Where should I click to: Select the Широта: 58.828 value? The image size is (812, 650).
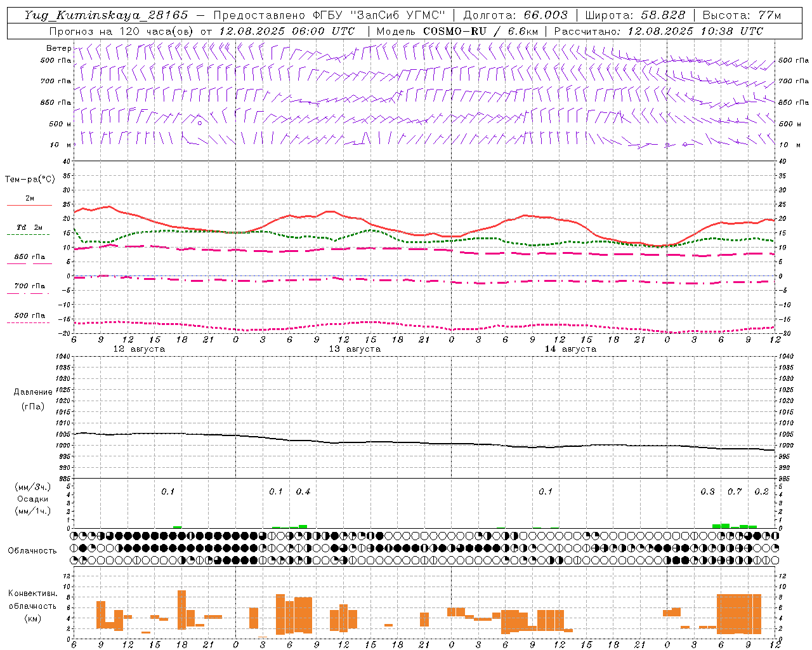pos(635,15)
